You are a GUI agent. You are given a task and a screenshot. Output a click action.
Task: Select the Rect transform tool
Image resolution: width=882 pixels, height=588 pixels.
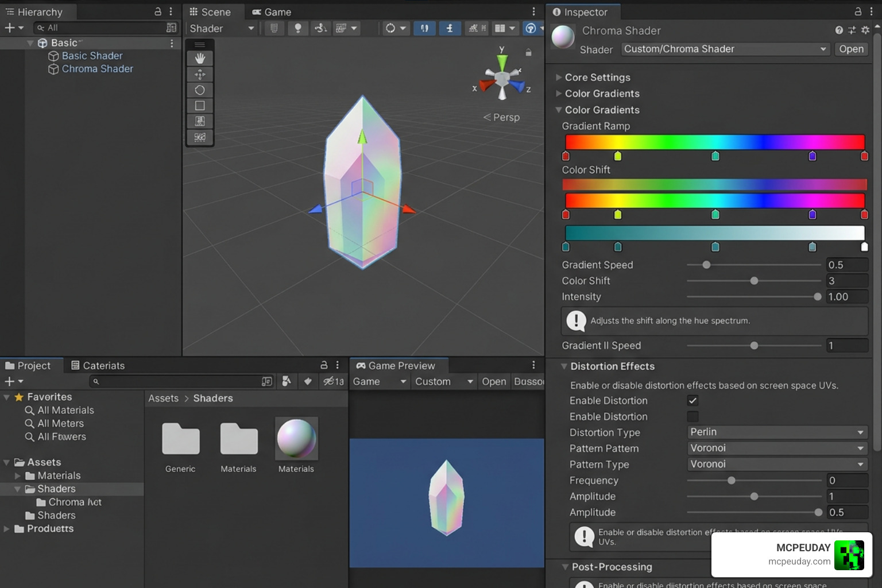[x=200, y=121]
